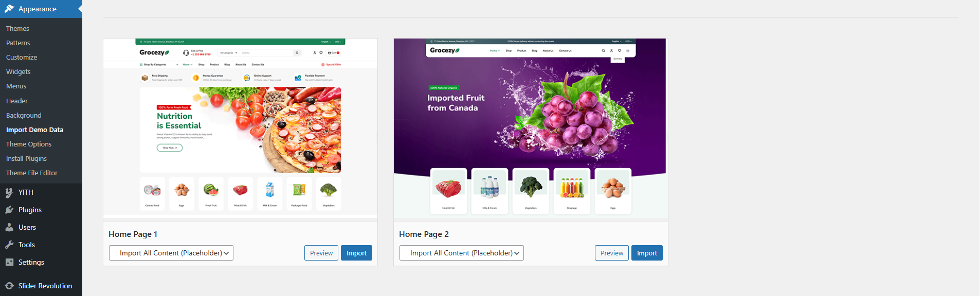Open Install Plugins page
Viewport: 980px width, 296px height.
pyautogui.click(x=26, y=158)
